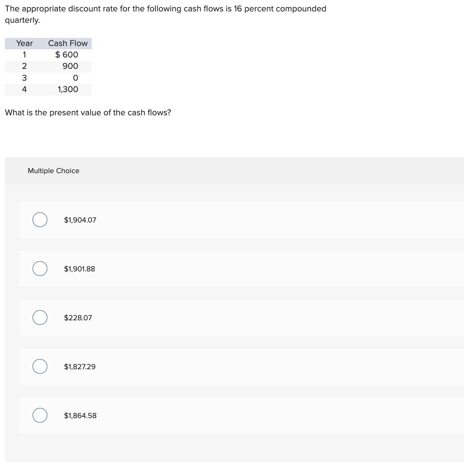The width and height of the screenshot is (464, 476).
Task: Click the $1,827.29 answer text
Action: point(80,367)
